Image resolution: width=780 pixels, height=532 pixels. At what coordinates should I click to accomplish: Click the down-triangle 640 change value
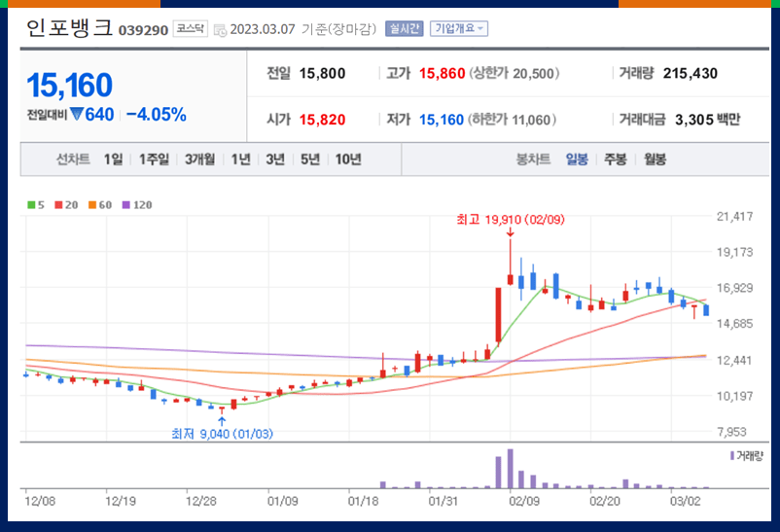click(92, 115)
